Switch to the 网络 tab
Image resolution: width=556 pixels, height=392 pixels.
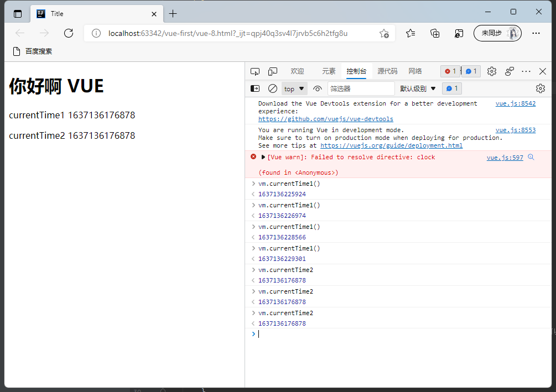[415, 71]
